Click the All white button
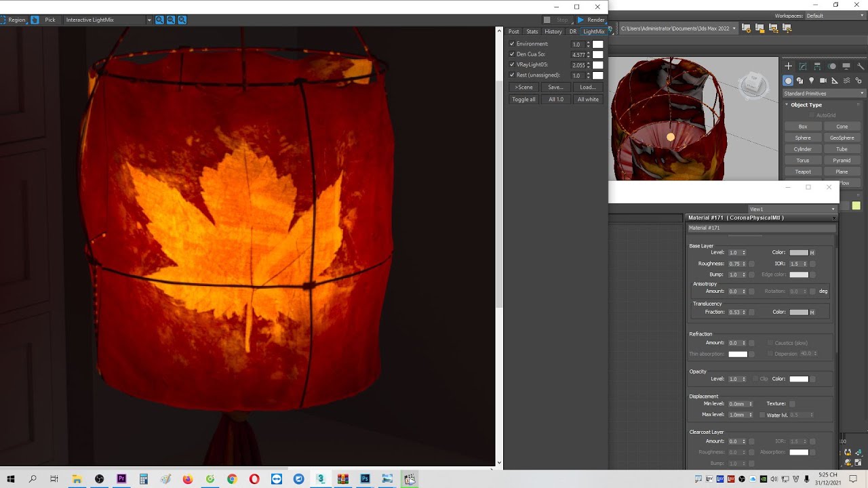The height and width of the screenshot is (488, 868). coord(588,100)
